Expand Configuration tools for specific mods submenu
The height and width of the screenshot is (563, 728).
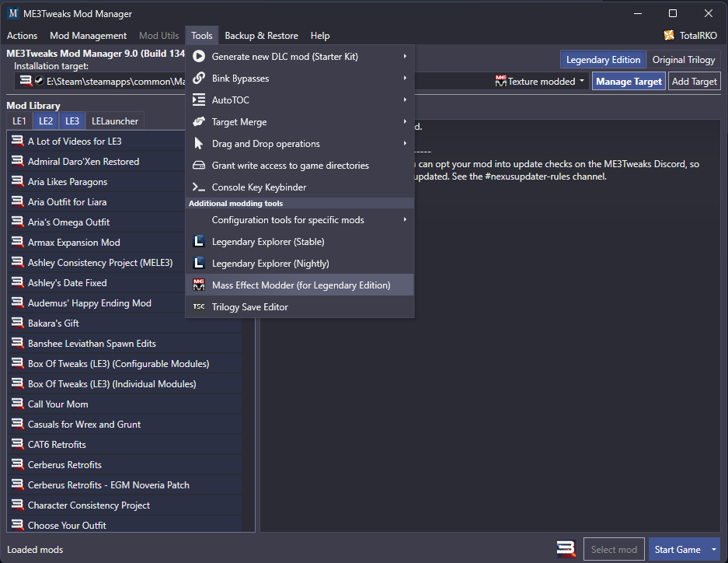299,220
